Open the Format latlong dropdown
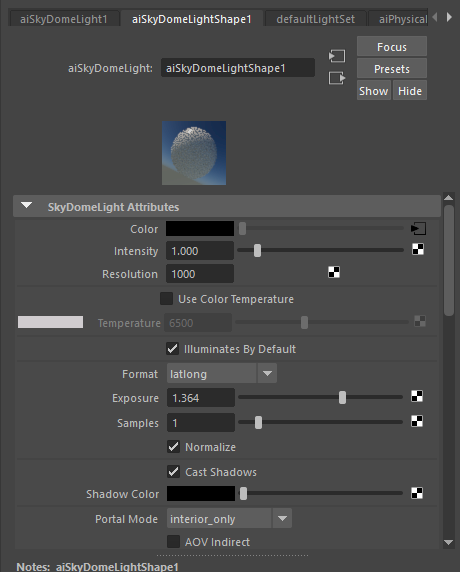This screenshot has width=460, height=572. click(x=222, y=374)
